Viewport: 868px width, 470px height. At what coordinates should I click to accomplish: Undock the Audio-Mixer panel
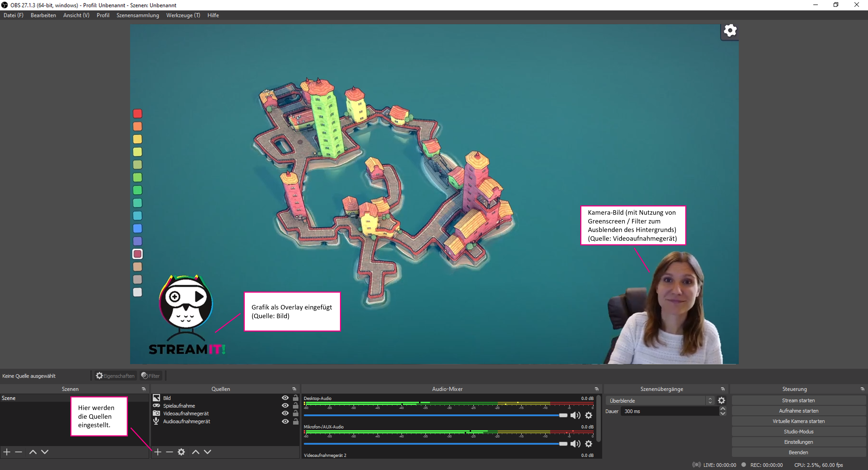point(597,389)
